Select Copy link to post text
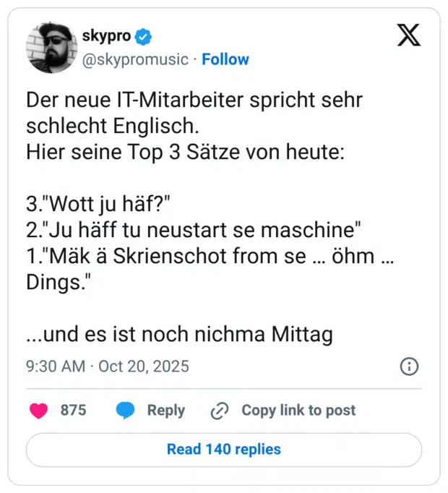 298,411
